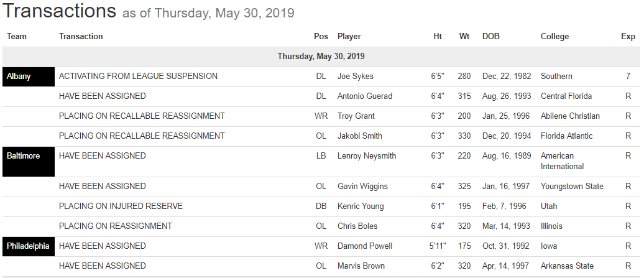Click the Baltimore team label
Image resolution: width=644 pixels, height=278 pixels.
(23, 156)
